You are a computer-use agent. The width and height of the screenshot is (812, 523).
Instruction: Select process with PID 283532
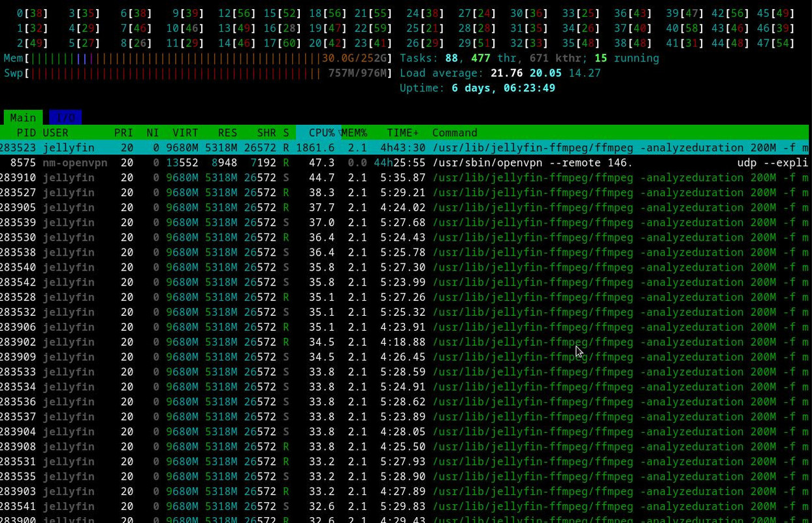404,312
